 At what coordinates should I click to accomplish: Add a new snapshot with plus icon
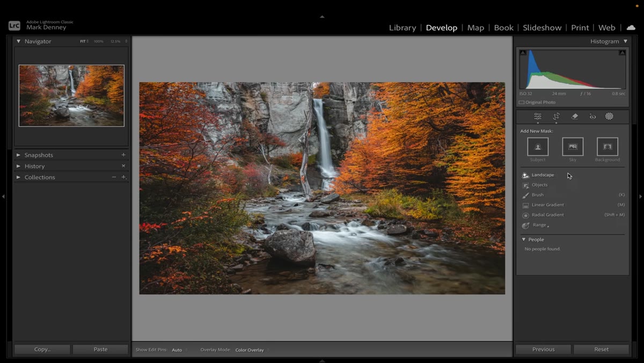pos(123,155)
